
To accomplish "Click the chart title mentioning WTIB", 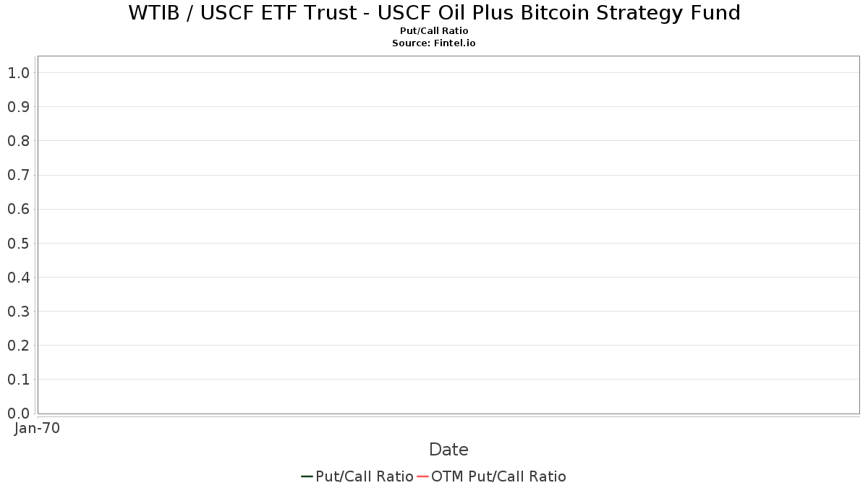I will (434, 13).
